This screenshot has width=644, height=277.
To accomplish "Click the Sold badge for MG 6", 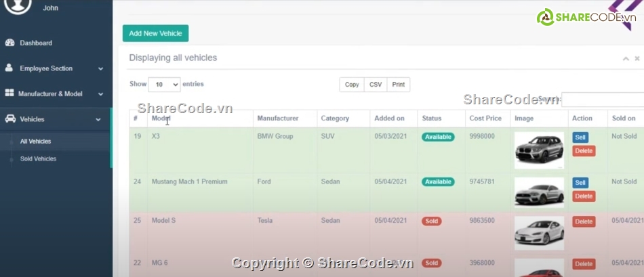I will click(x=432, y=263).
